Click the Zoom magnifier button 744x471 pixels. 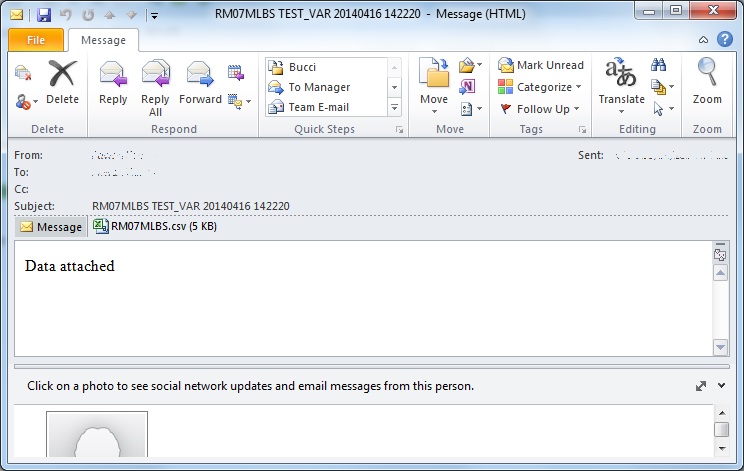point(707,82)
